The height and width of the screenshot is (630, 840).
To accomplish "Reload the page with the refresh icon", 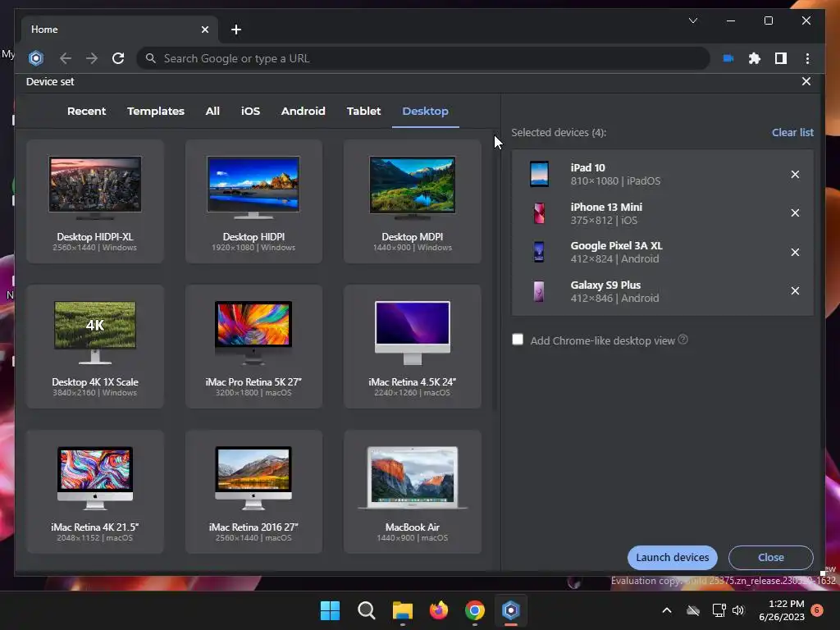I will (118, 58).
